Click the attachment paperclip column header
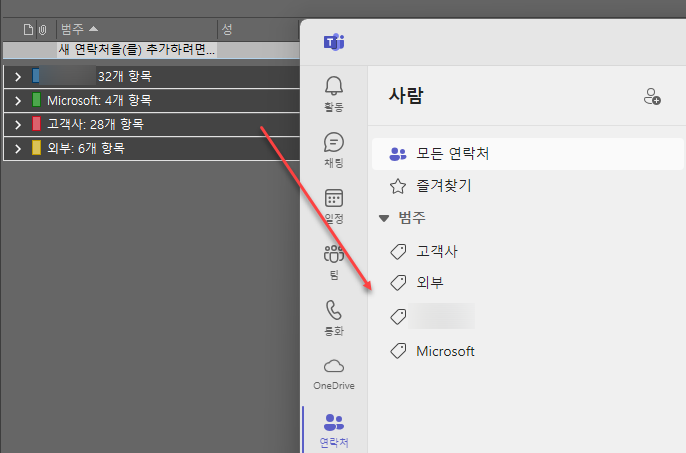Screen dimensions: 686x453 (x=42, y=30)
